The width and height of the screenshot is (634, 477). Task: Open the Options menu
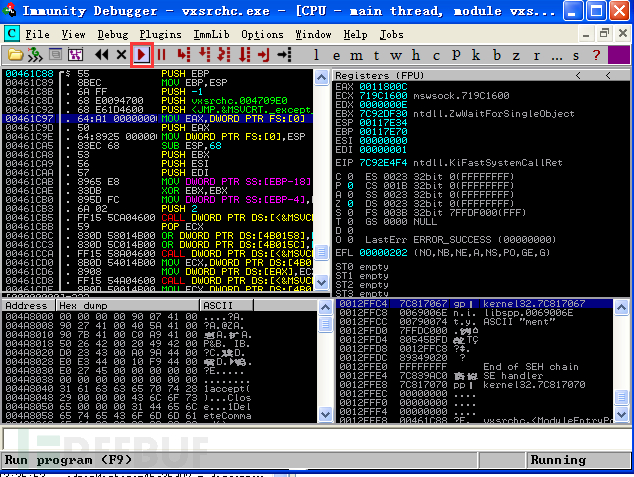(x=262, y=34)
